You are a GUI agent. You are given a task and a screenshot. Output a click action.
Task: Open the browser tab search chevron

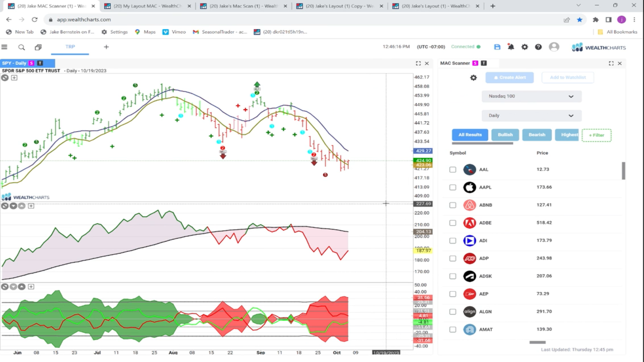click(x=578, y=6)
